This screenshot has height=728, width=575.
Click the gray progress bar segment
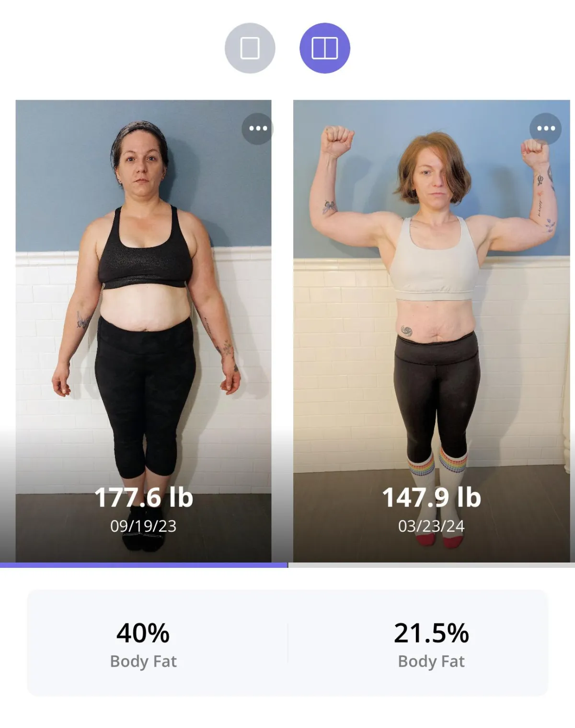[431, 565]
